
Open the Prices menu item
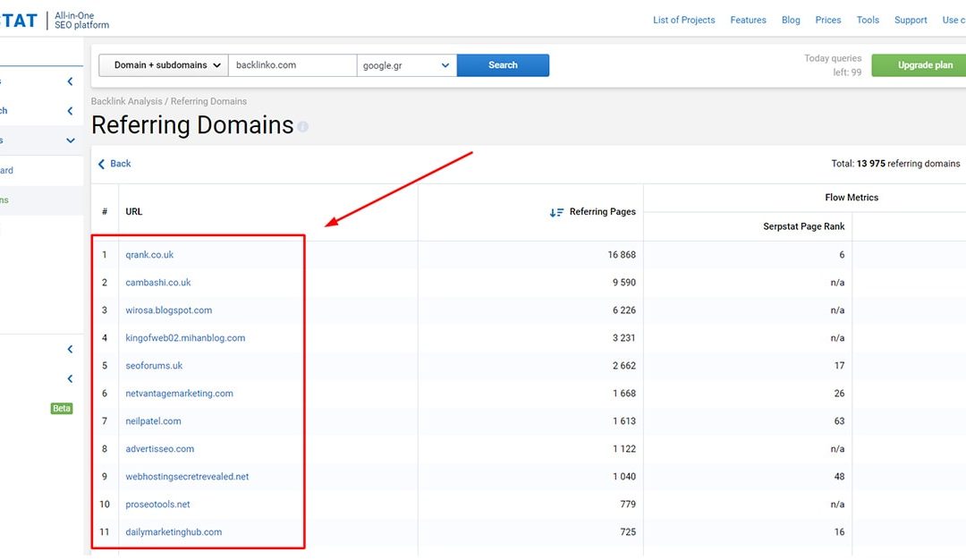click(828, 21)
